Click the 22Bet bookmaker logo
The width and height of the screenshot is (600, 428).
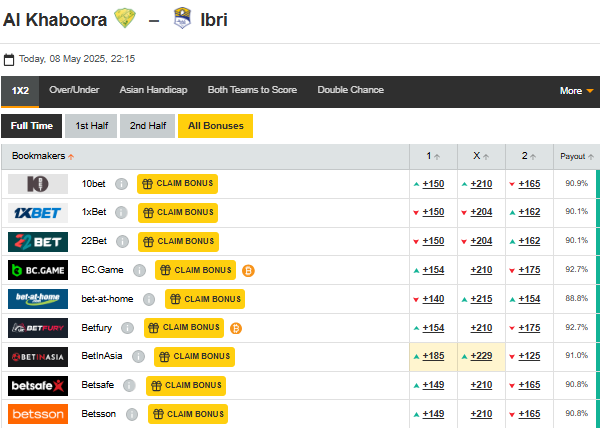tap(38, 242)
